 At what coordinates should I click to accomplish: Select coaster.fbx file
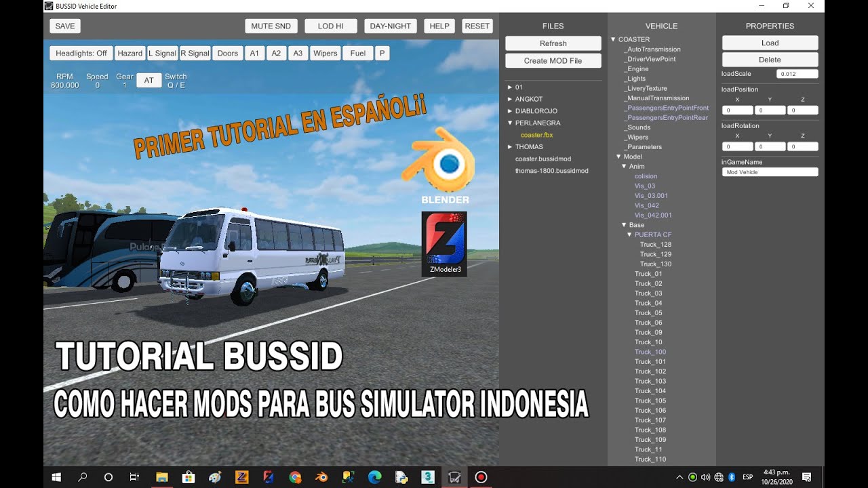point(536,135)
